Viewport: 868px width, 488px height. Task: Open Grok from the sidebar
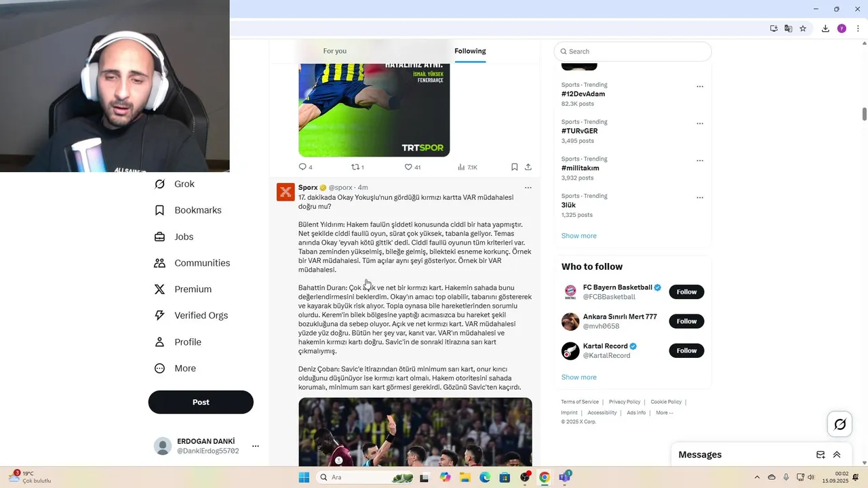coord(174,184)
